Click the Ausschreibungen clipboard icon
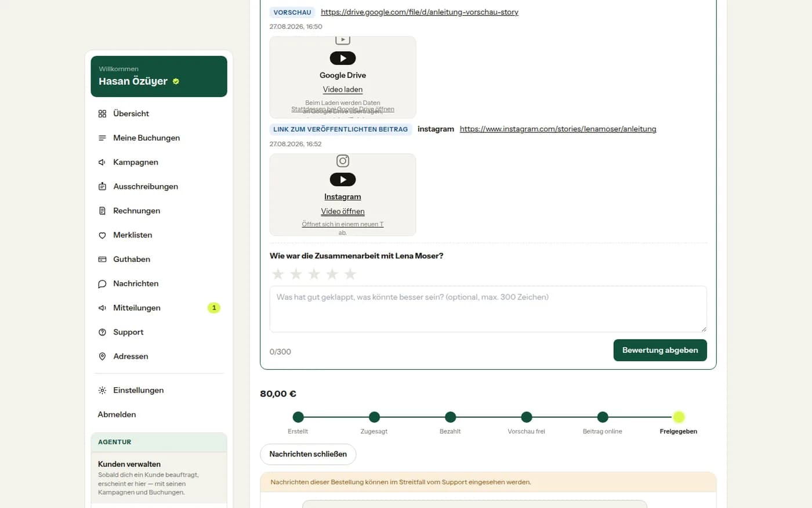This screenshot has height=508, width=812. [102, 186]
